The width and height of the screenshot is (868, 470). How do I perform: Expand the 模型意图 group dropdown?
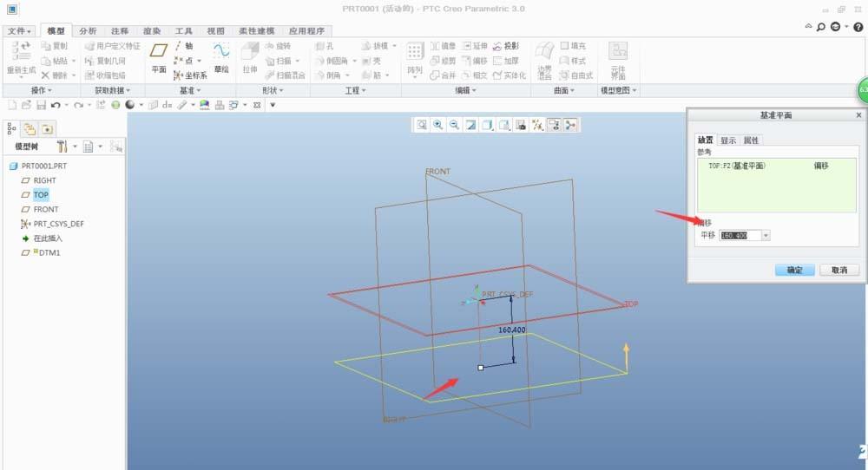[x=619, y=90]
